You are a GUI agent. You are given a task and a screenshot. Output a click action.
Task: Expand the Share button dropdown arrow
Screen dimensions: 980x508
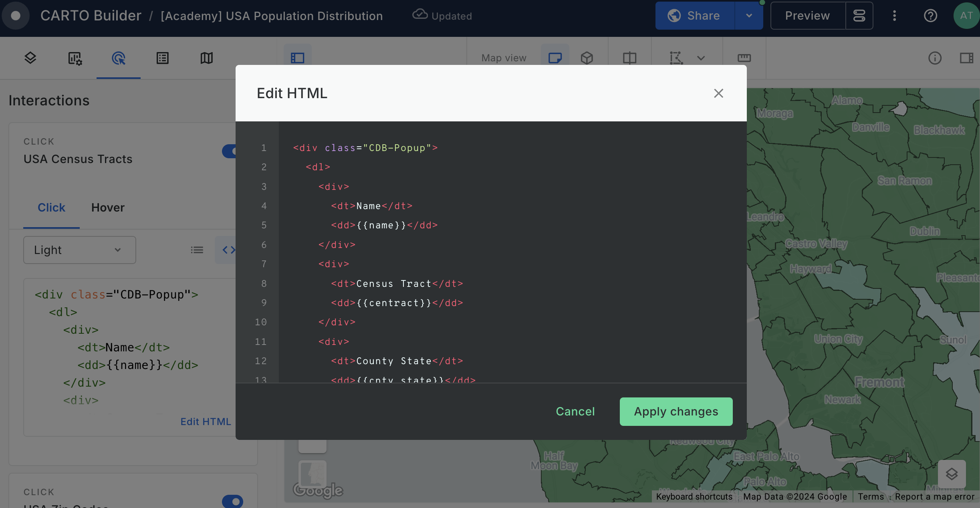(x=749, y=16)
